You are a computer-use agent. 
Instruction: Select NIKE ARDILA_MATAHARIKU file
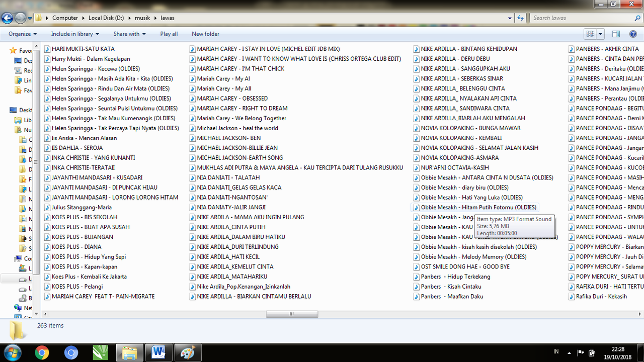(228, 277)
